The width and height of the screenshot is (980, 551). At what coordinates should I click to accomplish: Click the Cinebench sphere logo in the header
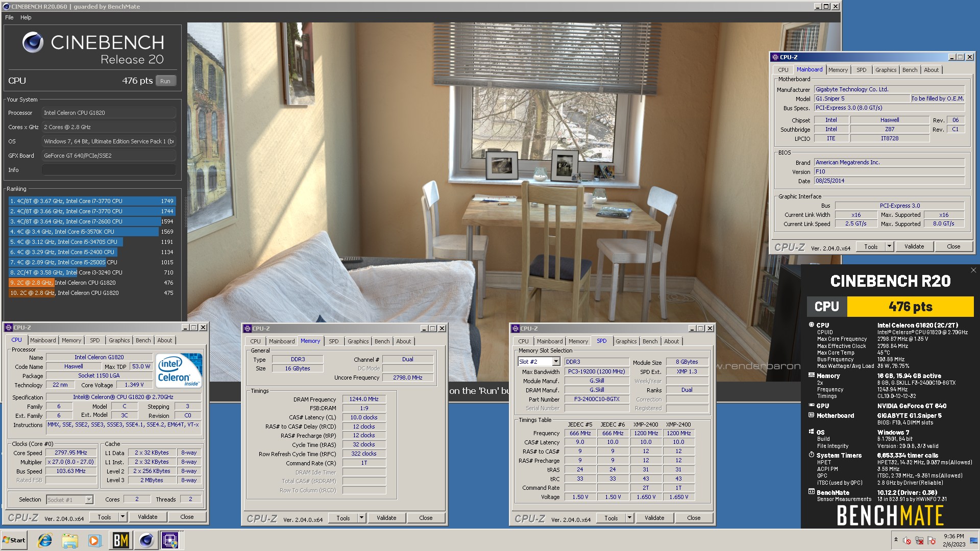click(33, 42)
